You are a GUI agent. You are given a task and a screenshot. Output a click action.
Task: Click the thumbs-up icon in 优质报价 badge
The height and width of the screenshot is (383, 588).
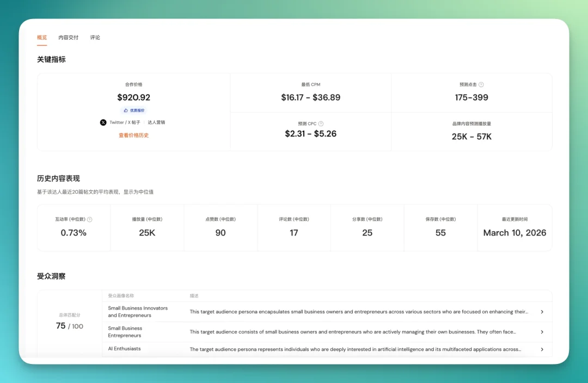126,110
